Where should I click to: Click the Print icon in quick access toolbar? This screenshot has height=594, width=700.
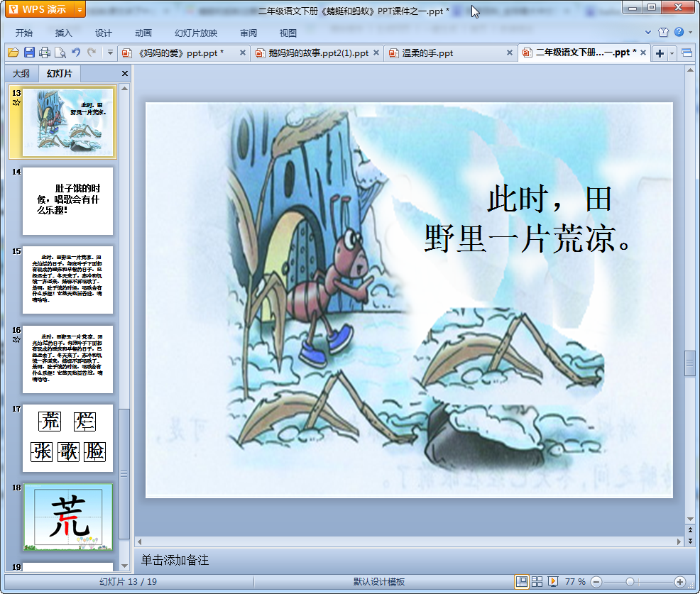[x=45, y=53]
